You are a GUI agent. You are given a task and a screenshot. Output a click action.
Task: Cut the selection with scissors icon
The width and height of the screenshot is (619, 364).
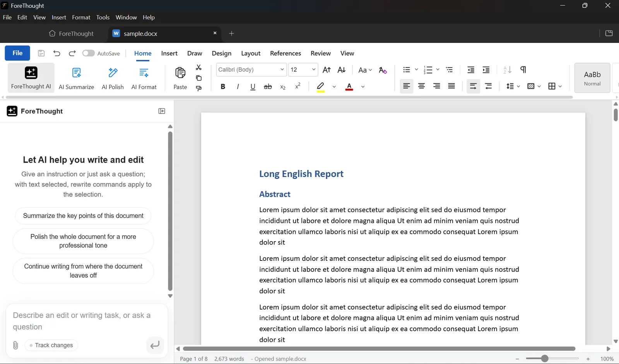pyautogui.click(x=199, y=67)
